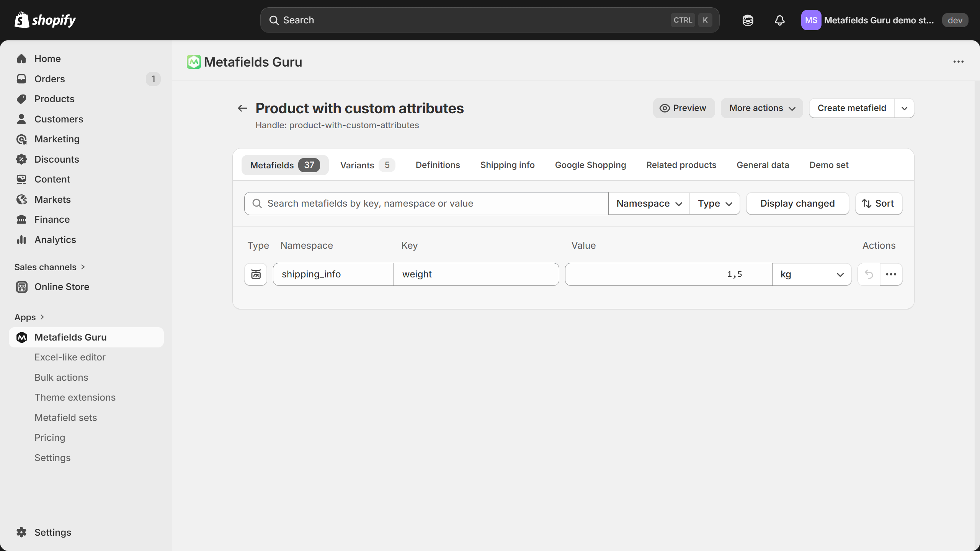Toggle the Display changed filter
This screenshot has height=551, width=980.
click(797, 204)
